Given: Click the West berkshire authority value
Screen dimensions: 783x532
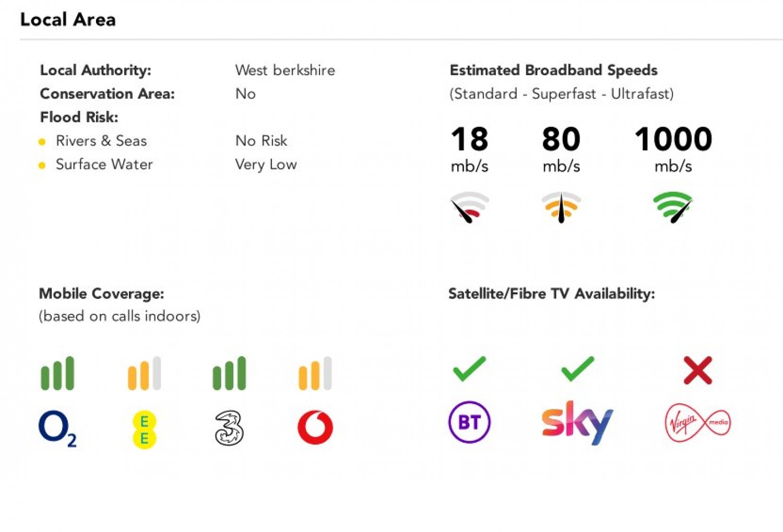Looking at the screenshot, I should tap(285, 70).
